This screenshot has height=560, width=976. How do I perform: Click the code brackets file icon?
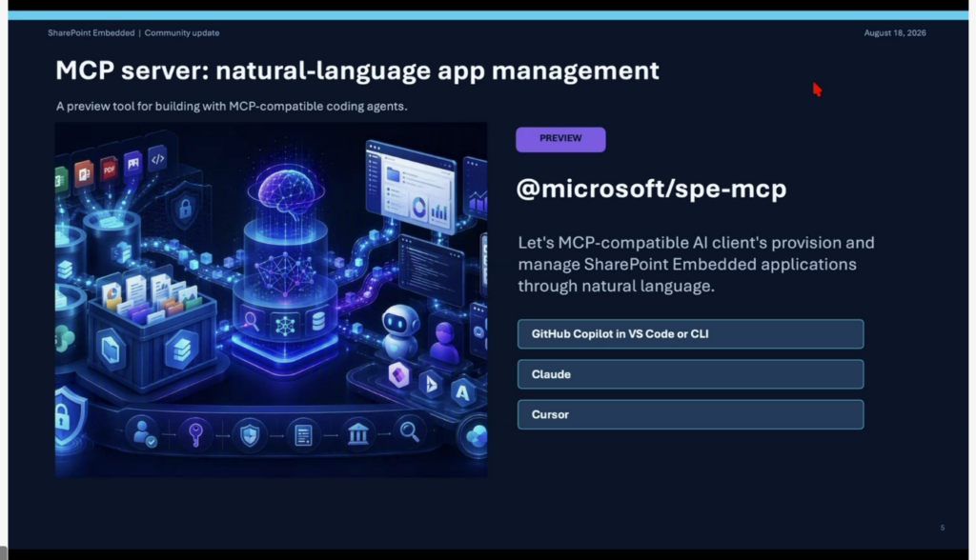(x=157, y=159)
